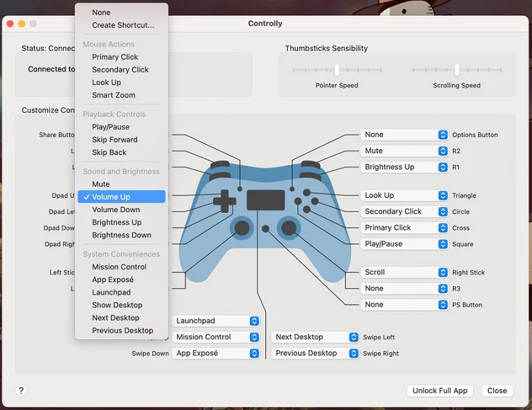Viewport: 532px width, 410px height.
Task: Open Triangle dropdown showing Look Up
Action: point(404,195)
